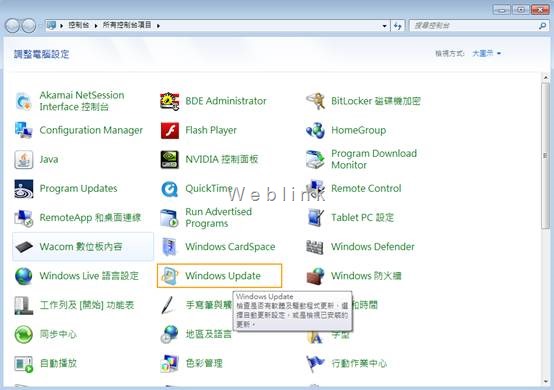Click the search magnifier button
This screenshot has height=390, width=554.
pos(542,26)
